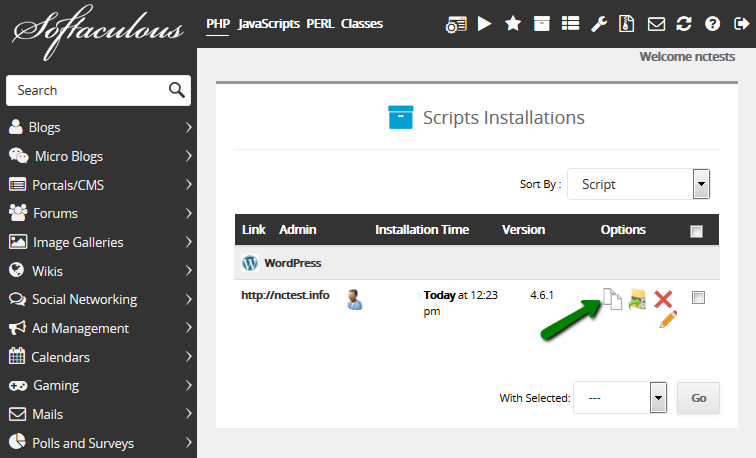Click the star ratings icon in top bar
Image resolution: width=756 pixels, height=458 pixels.
tap(513, 24)
